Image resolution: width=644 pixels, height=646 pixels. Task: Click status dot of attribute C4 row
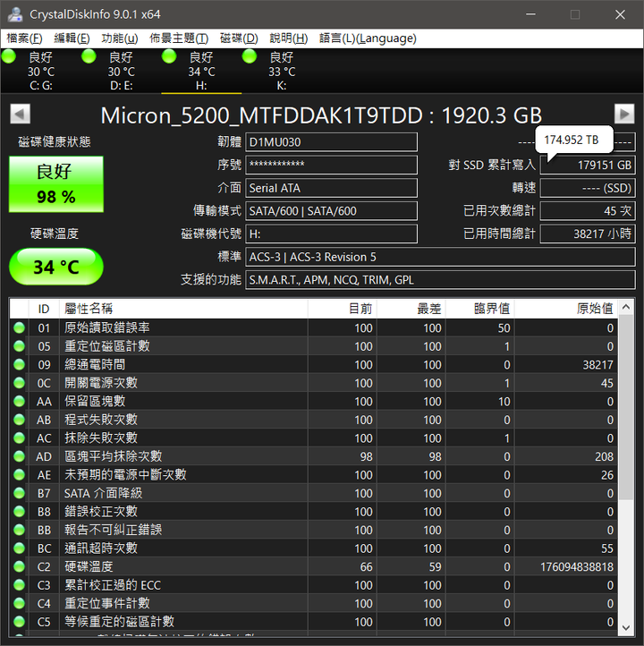[x=20, y=603]
